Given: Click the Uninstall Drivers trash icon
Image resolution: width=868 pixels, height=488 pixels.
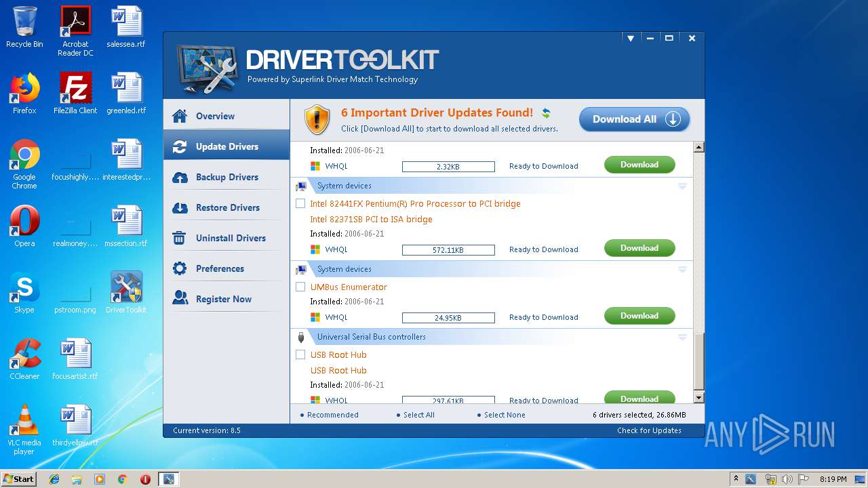Looking at the screenshot, I should pyautogui.click(x=180, y=238).
